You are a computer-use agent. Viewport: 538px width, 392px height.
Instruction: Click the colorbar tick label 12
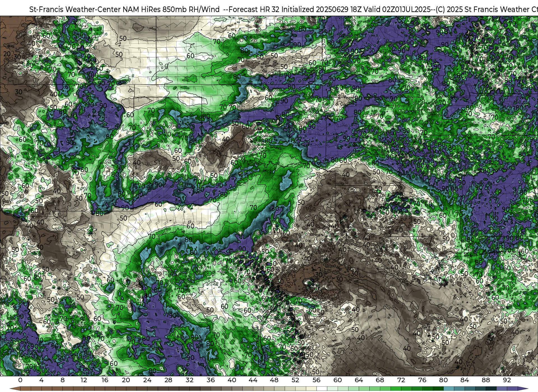84,380
